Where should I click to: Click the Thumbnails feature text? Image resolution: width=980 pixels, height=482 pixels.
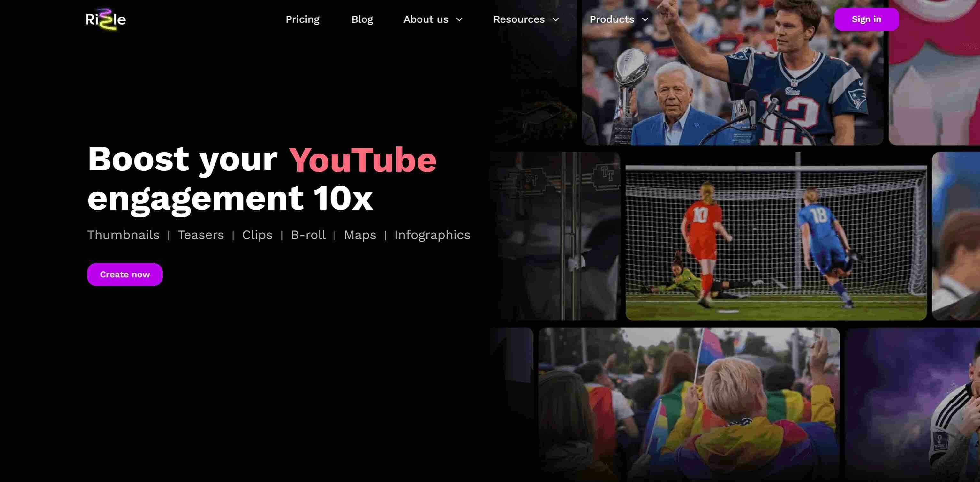123,235
